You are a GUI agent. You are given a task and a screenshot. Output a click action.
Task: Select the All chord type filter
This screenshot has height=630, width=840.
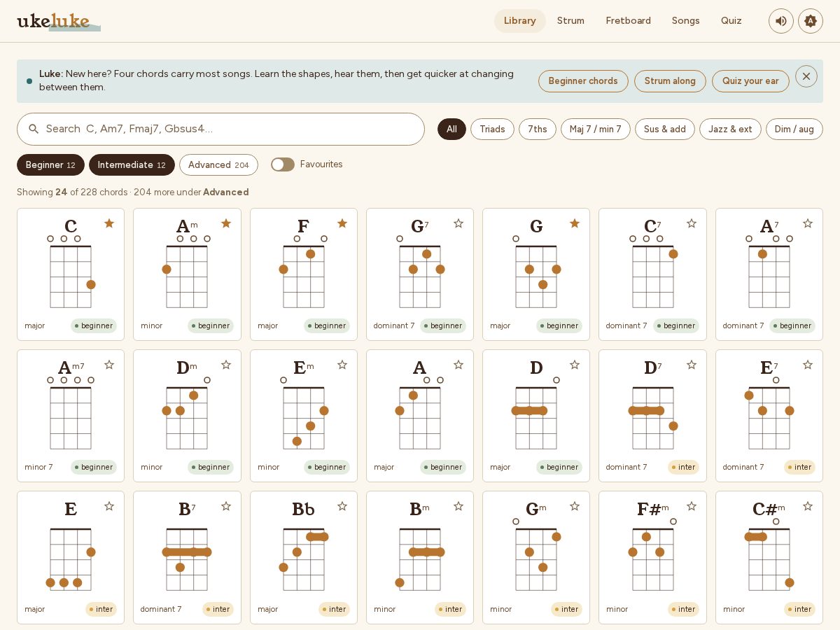[451, 129]
